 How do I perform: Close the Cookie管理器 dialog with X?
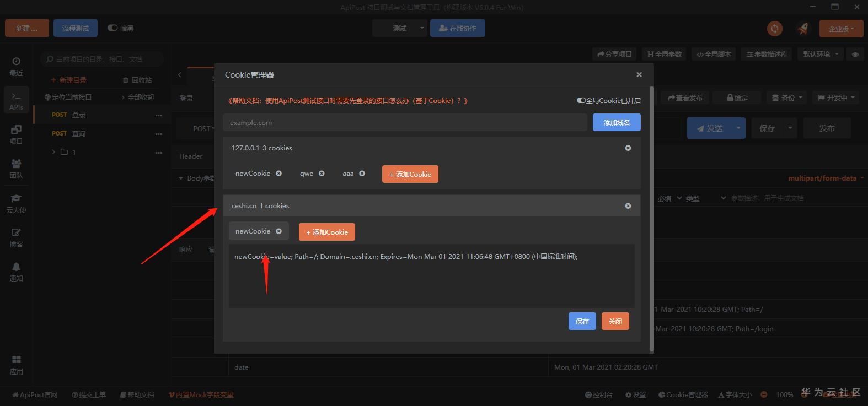click(x=639, y=75)
